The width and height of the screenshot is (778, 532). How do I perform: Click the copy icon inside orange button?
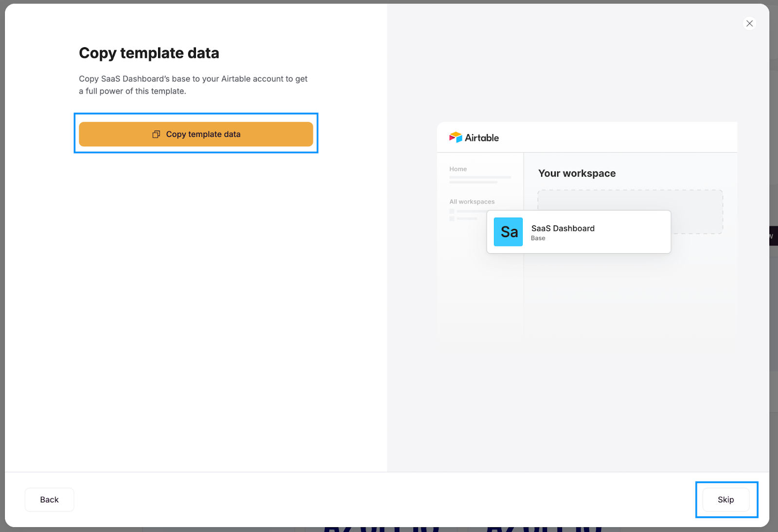click(156, 134)
